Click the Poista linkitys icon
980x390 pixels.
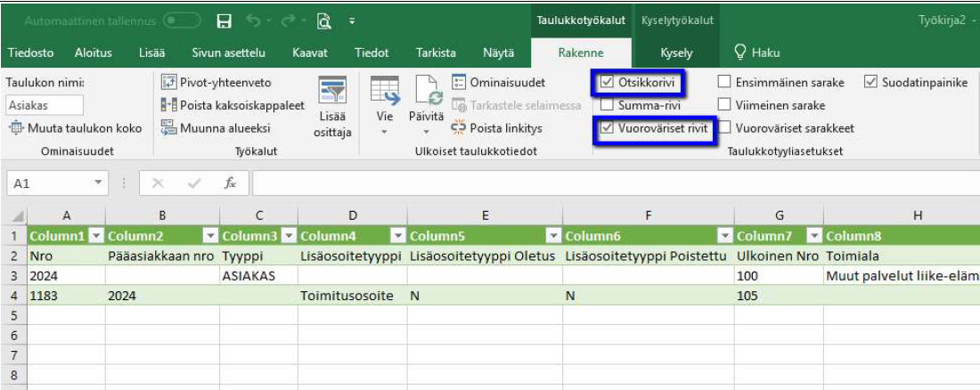pyautogui.click(x=459, y=128)
